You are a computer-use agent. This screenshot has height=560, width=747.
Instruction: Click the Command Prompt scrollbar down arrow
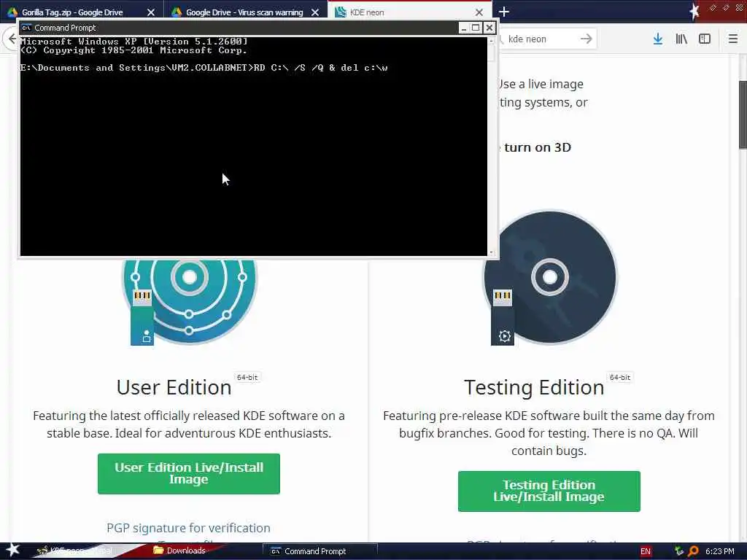491,252
